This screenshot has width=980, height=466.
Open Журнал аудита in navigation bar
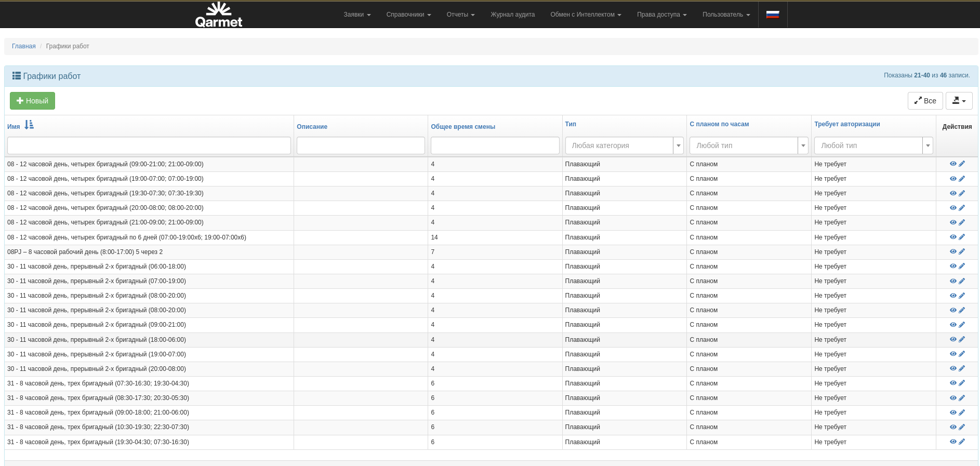[x=512, y=15]
